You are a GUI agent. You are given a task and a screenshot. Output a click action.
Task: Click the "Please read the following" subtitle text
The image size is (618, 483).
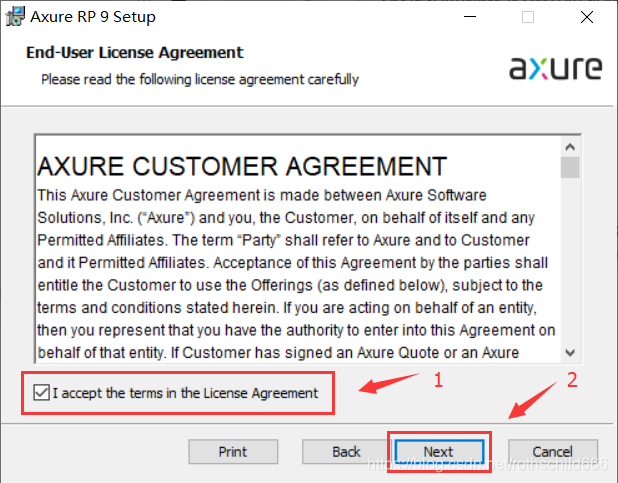[200, 78]
